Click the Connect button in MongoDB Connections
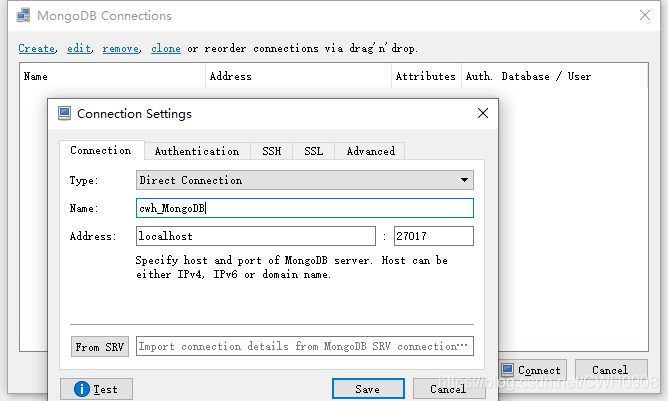Image resolution: width=668 pixels, height=401 pixels. [x=533, y=369]
